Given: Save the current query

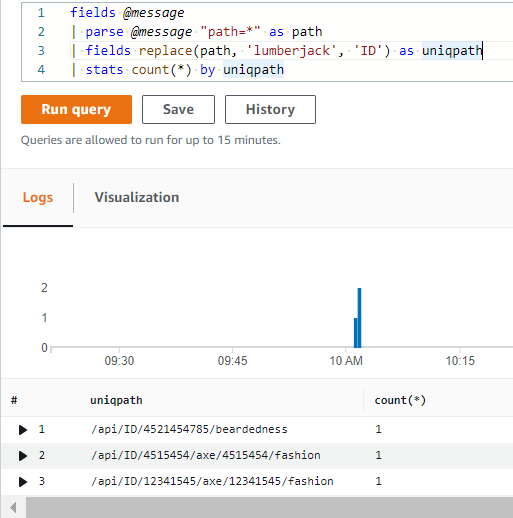Looking at the screenshot, I should [x=178, y=109].
